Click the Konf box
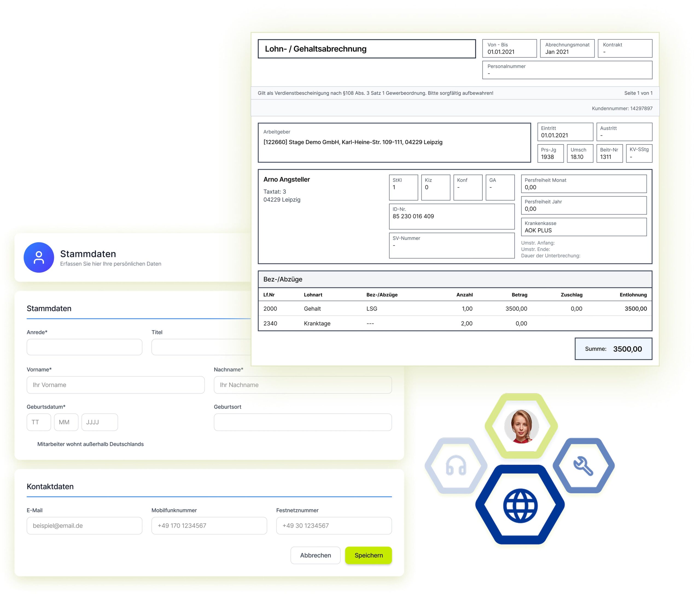Screen dimensions: 700x594 [x=468, y=188]
